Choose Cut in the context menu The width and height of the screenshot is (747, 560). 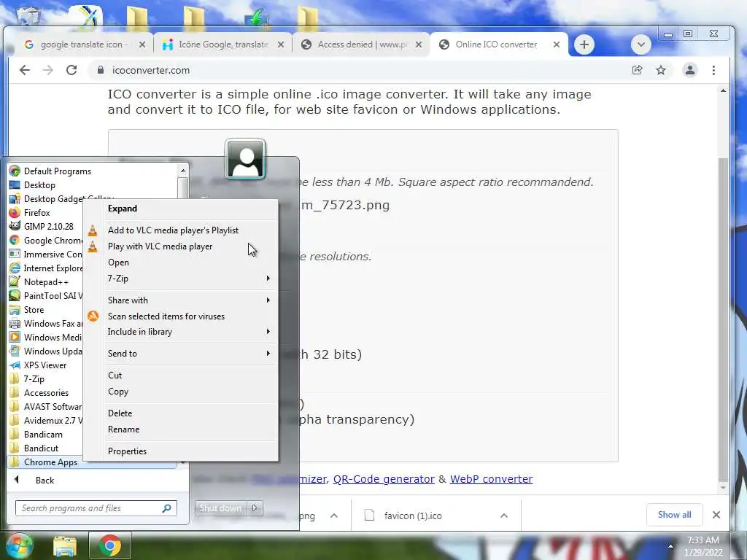[181, 376]
